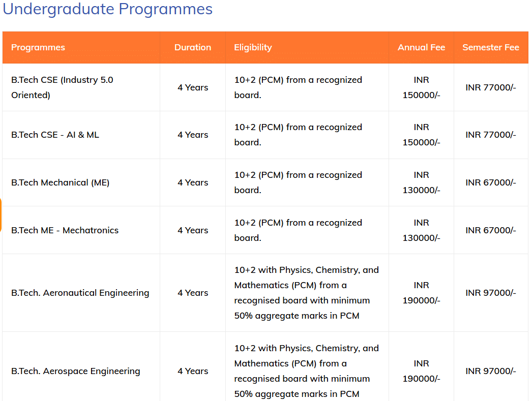
Task: Click eligibility text for CSE AI & ML row
Action: 298,135
